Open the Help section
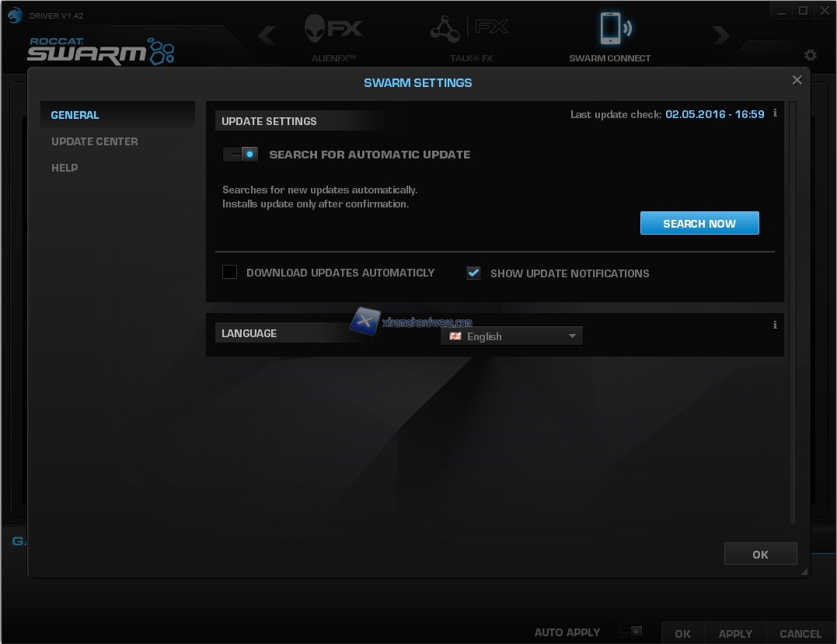 pos(65,168)
